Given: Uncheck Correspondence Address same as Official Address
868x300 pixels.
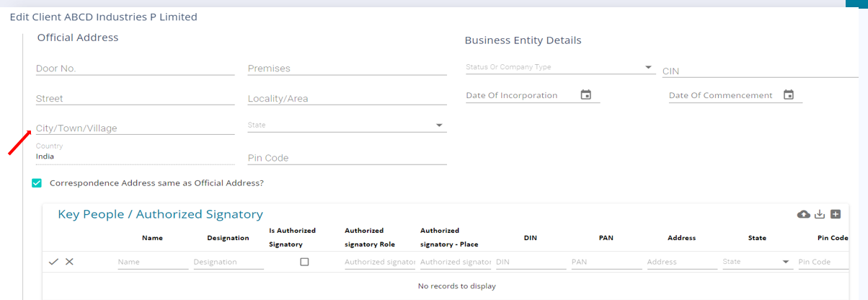Looking at the screenshot, I should (37, 183).
